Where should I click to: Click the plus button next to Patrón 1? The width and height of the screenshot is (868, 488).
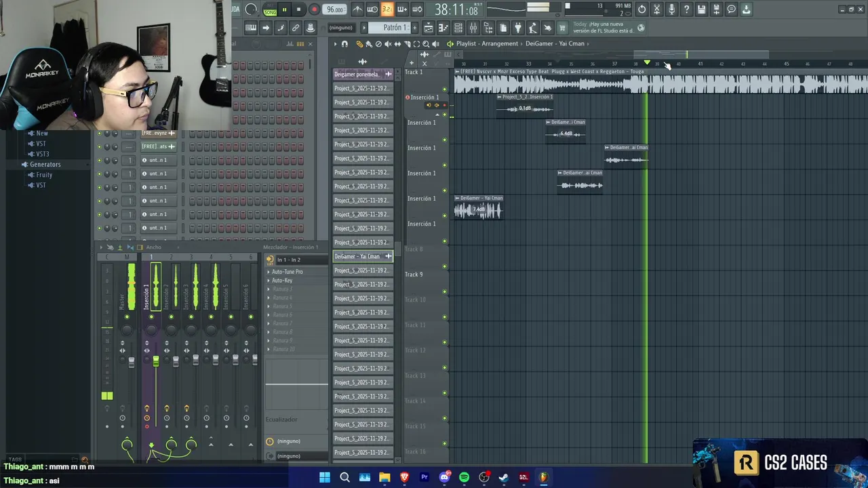click(414, 28)
